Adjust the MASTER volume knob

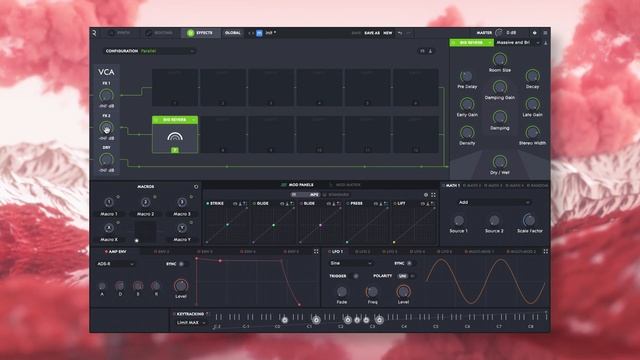[x=499, y=32]
